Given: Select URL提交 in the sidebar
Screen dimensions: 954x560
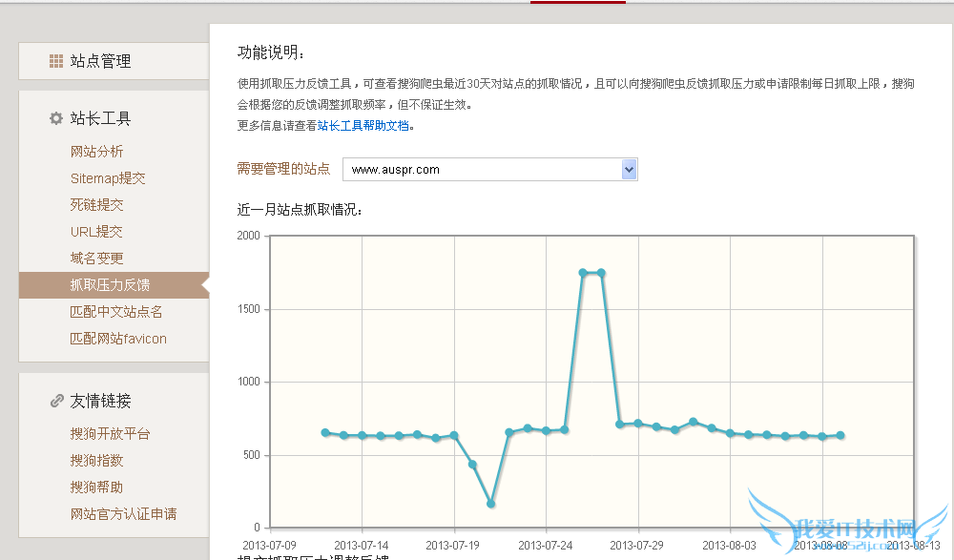Looking at the screenshot, I should (x=96, y=232).
